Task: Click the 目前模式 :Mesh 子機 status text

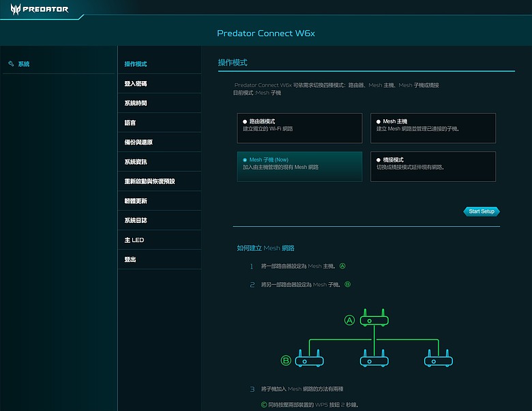Action: click(x=257, y=93)
